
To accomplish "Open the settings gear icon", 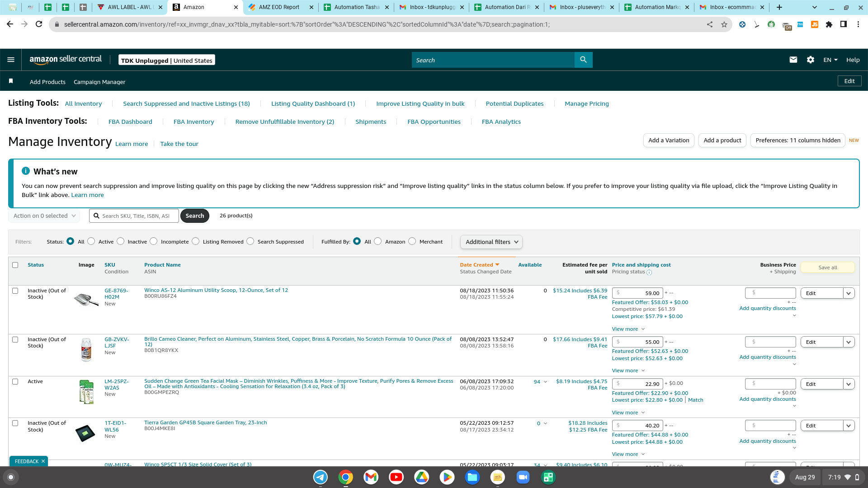I will tap(811, 60).
